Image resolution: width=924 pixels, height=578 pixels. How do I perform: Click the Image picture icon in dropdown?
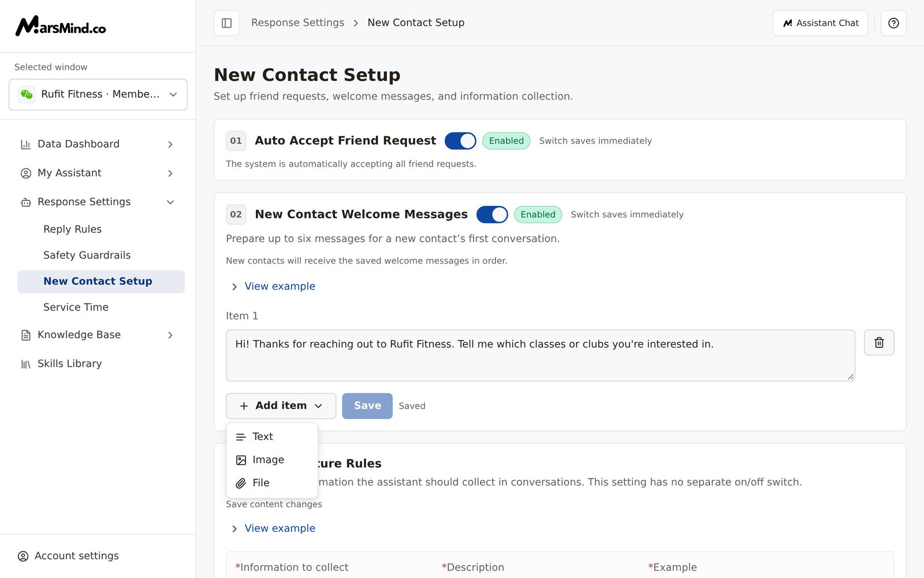pyautogui.click(x=241, y=460)
